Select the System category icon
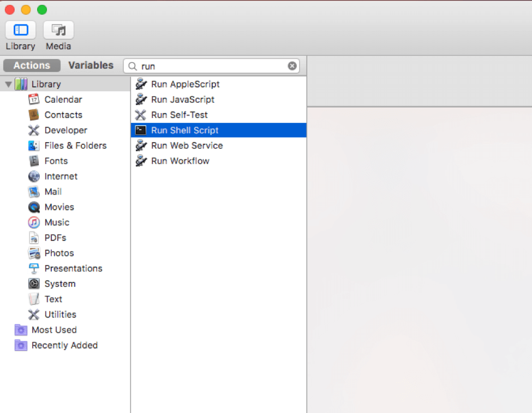Viewport: 532px width, 413px height. tap(34, 284)
